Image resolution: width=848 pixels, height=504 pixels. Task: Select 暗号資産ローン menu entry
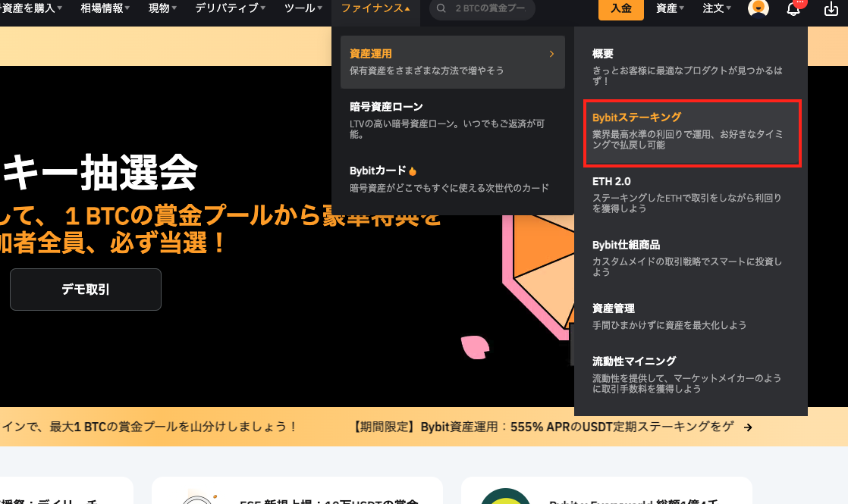point(453,121)
